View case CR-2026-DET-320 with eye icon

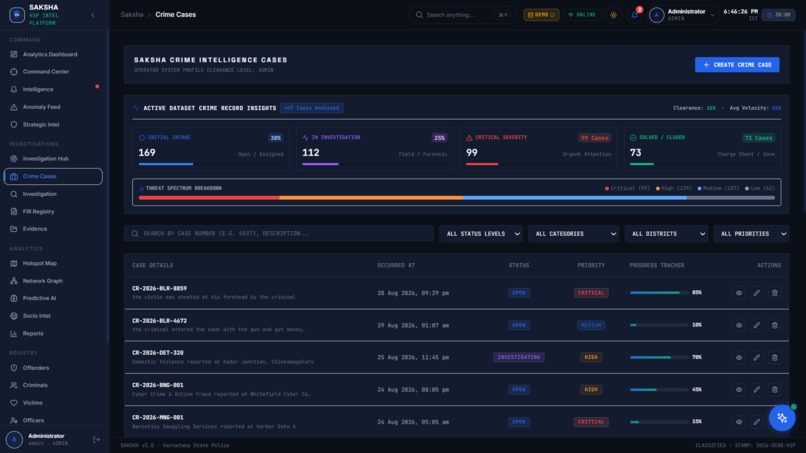739,357
